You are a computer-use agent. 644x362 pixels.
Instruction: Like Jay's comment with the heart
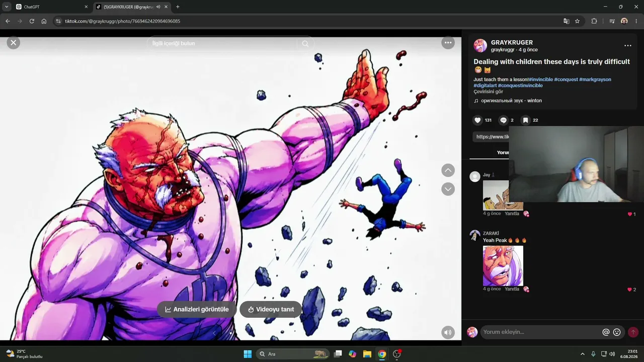(x=629, y=214)
